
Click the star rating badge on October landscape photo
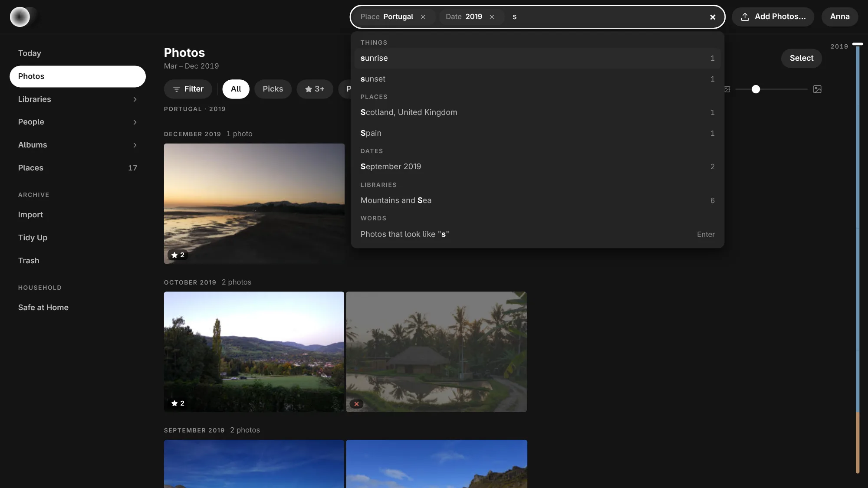coord(178,403)
